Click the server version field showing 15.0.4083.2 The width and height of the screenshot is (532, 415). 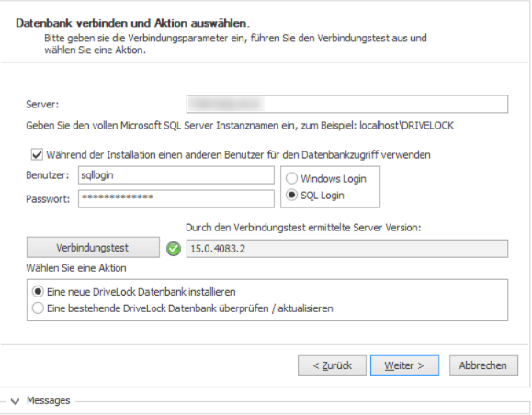click(347, 249)
